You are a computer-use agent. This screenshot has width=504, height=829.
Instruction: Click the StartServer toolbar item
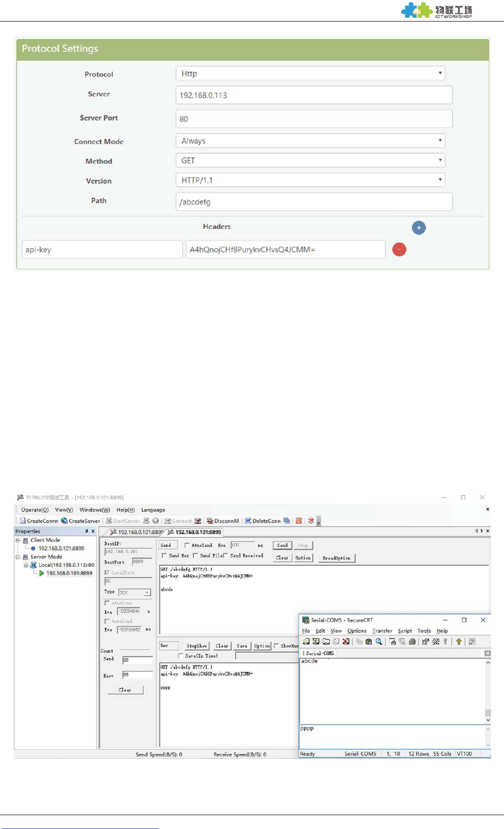123,520
